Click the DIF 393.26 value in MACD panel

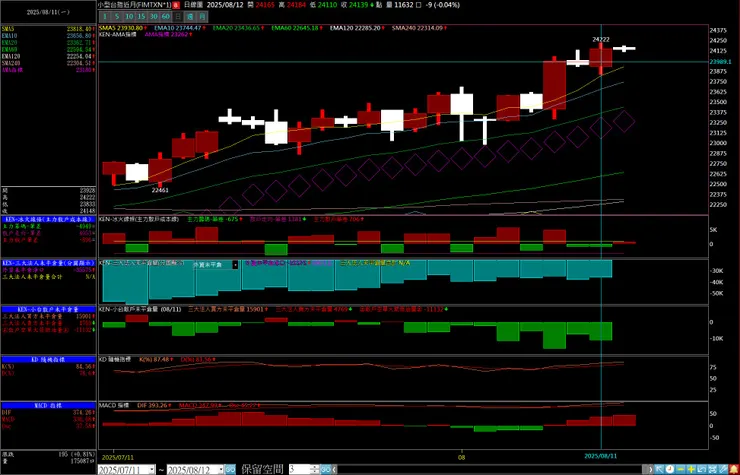pyautogui.click(x=152, y=405)
